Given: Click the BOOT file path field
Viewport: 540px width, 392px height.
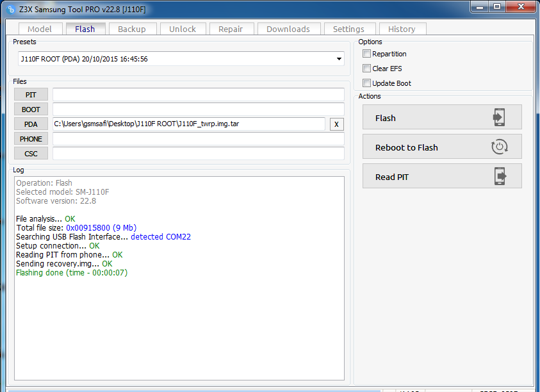Looking at the screenshot, I should point(199,110).
